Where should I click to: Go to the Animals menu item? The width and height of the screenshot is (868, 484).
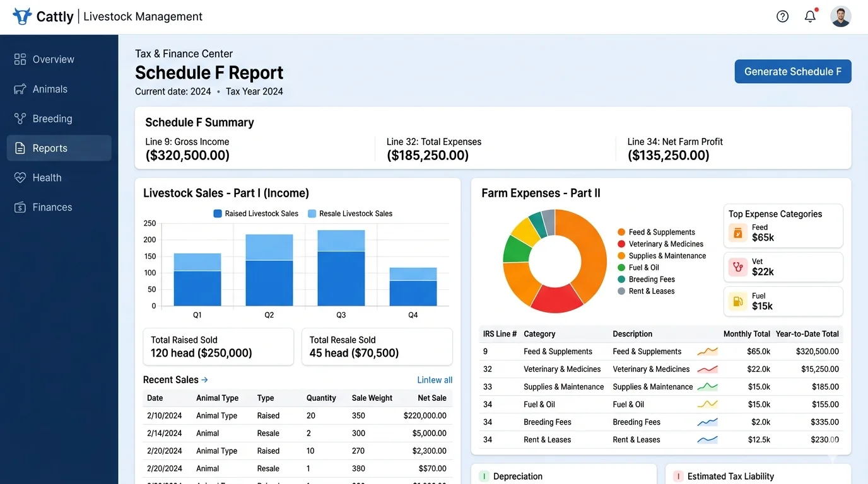pos(59,89)
